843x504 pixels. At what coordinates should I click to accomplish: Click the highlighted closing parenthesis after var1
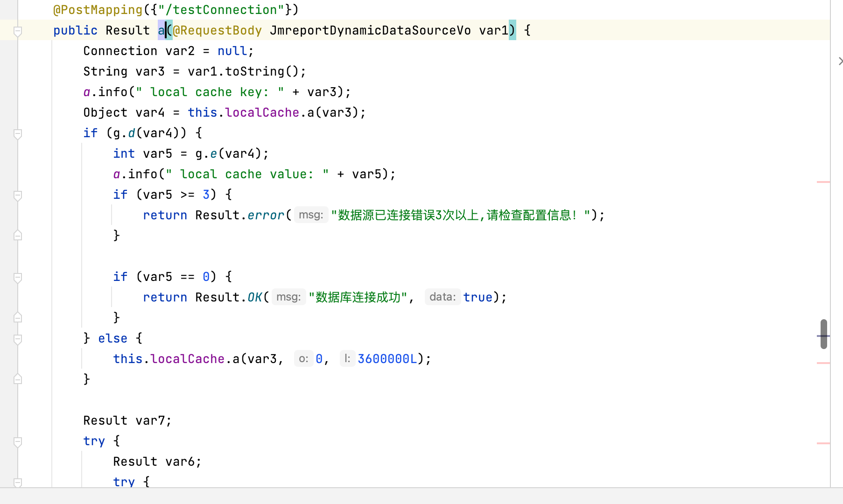pos(513,30)
